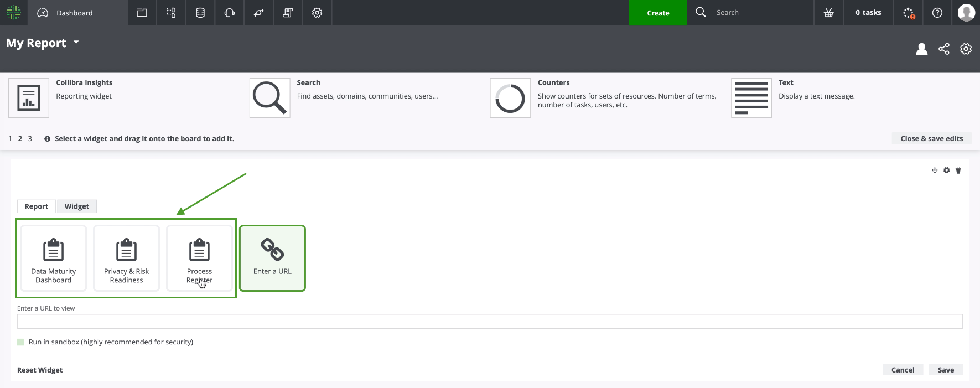
Task: Open the shopping basket icon
Action: click(828, 13)
